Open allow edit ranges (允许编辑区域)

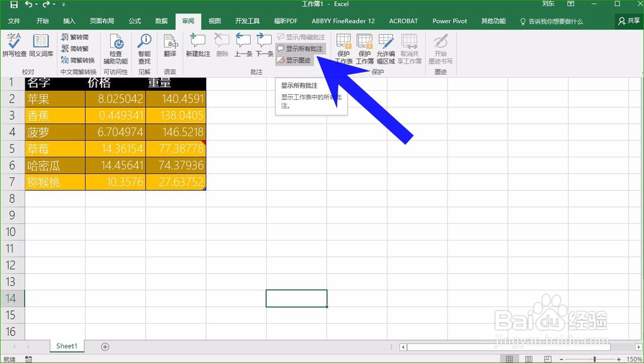(386, 49)
